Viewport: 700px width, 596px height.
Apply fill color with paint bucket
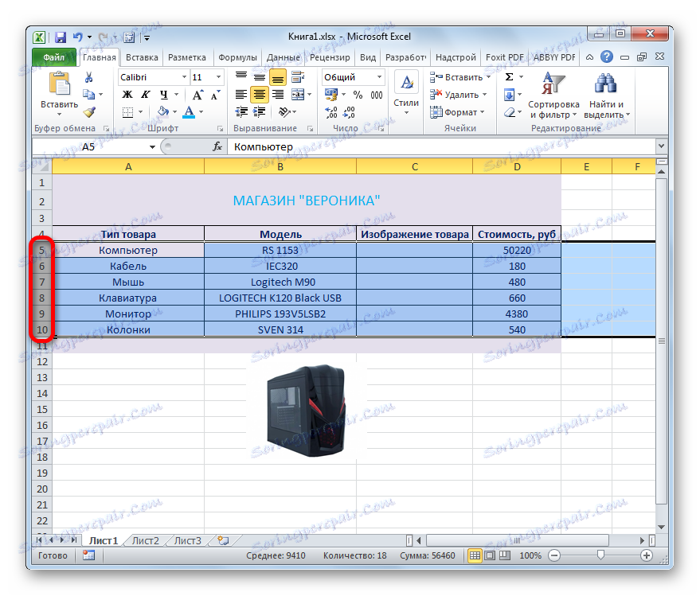(x=163, y=111)
